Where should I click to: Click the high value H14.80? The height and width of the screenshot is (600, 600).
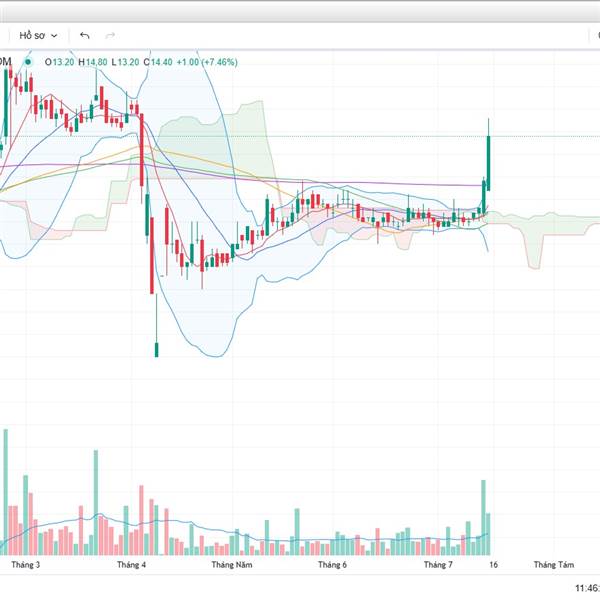coord(93,62)
